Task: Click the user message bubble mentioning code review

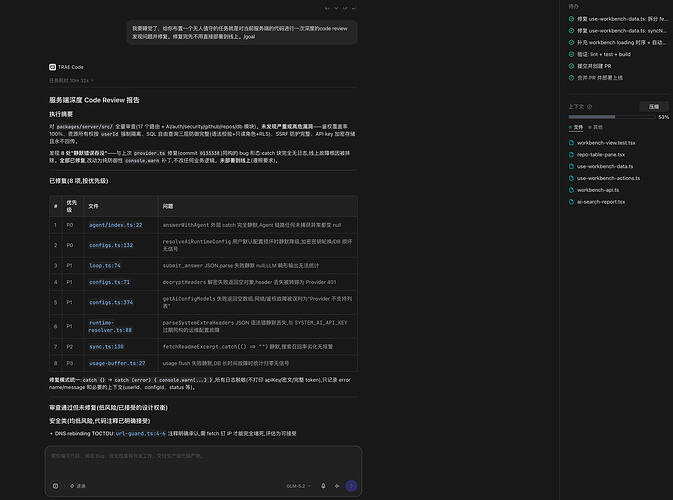Action: tap(242, 33)
